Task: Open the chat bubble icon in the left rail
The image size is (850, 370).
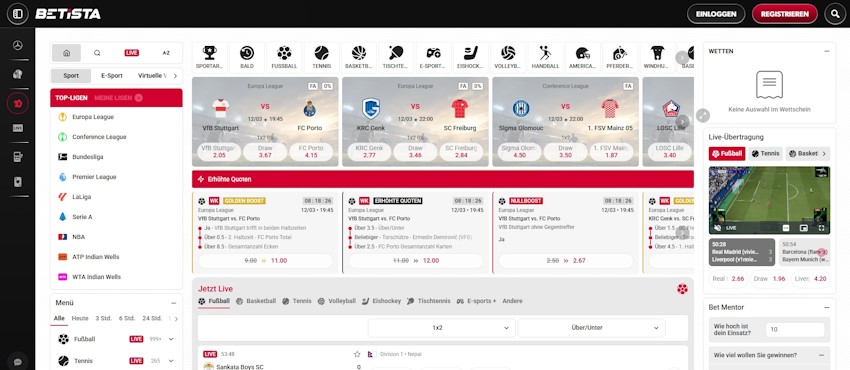Action: (x=17, y=361)
